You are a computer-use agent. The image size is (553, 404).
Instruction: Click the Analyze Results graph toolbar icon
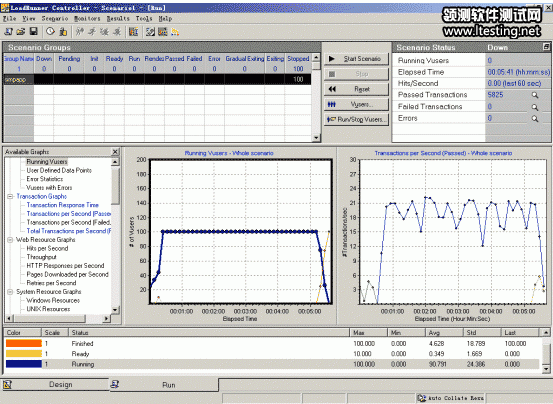[163, 32]
